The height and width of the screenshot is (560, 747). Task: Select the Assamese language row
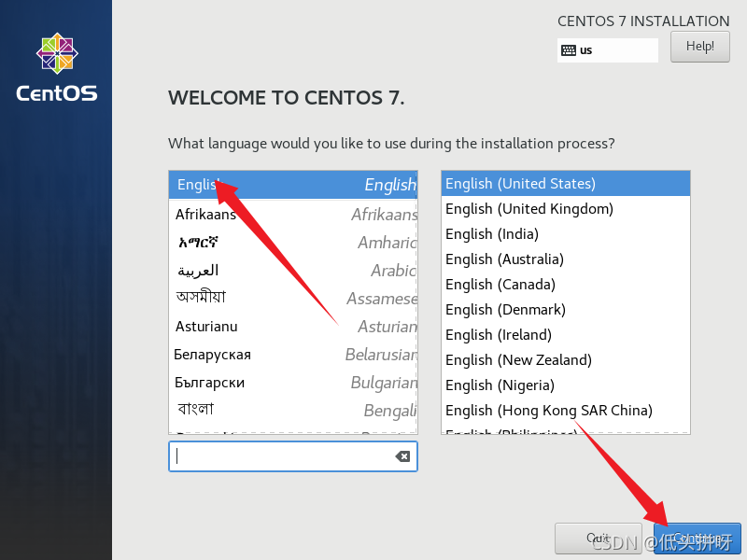(x=293, y=298)
